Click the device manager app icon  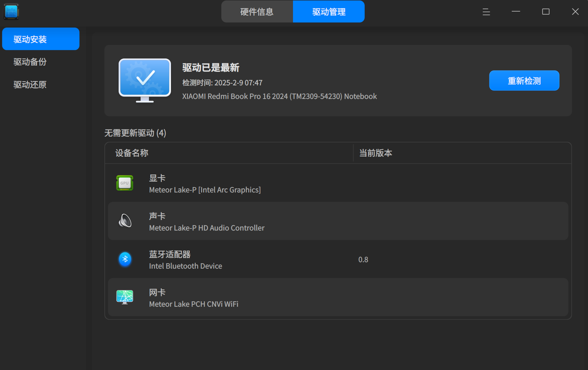coord(11,12)
